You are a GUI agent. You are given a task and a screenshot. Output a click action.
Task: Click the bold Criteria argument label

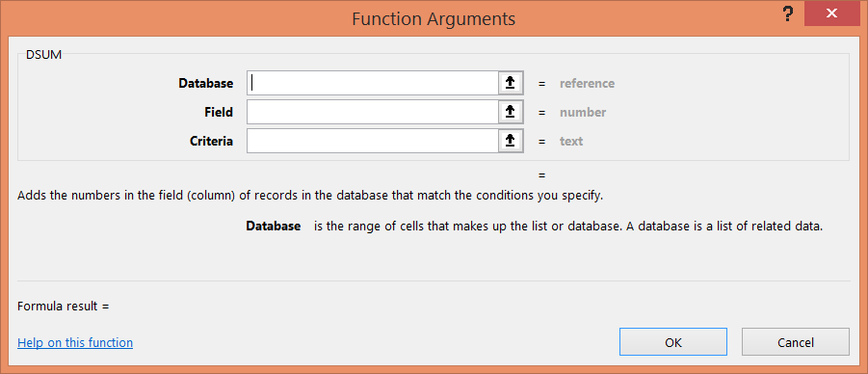tap(211, 141)
